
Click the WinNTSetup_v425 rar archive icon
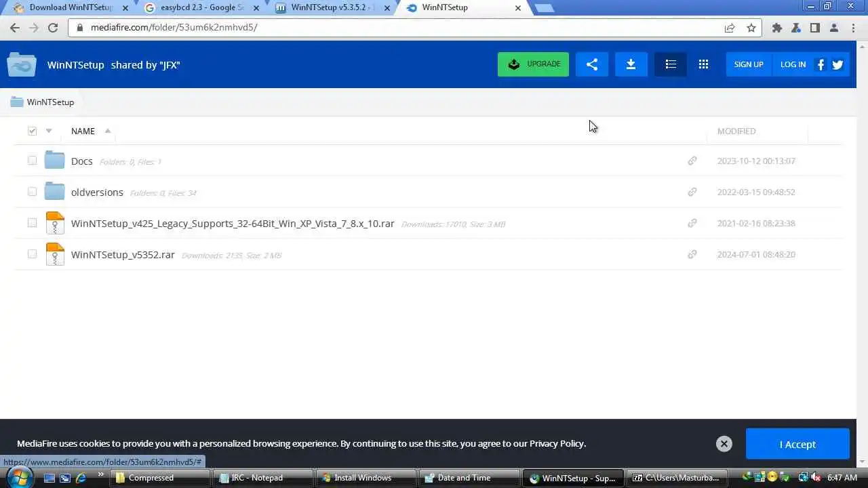click(x=55, y=223)
